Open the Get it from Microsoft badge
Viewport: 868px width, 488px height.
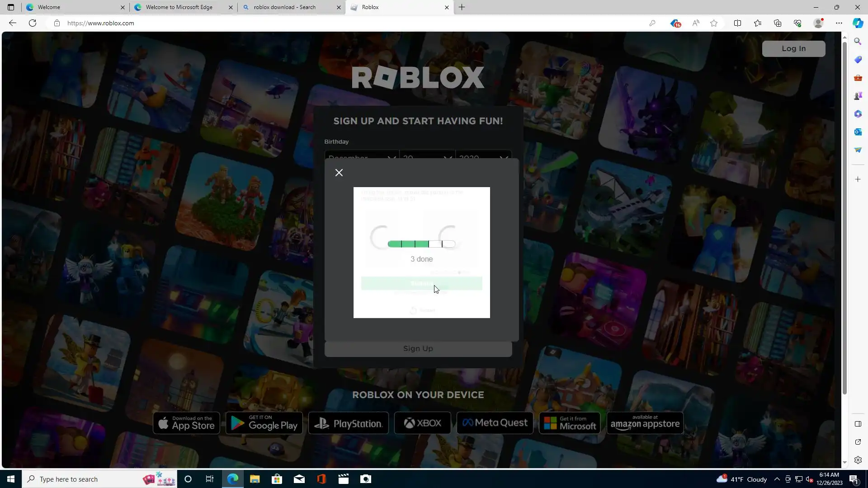click(570, 423)
